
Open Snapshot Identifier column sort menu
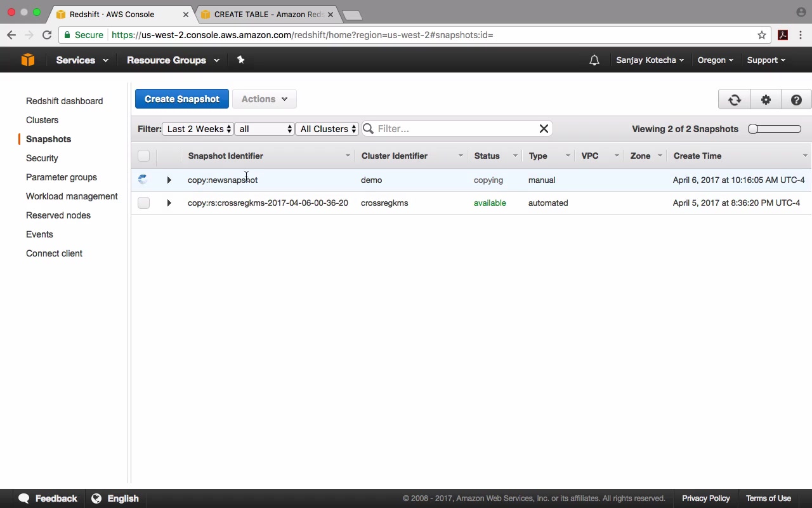pyautogui.click(x=348, y=156)
